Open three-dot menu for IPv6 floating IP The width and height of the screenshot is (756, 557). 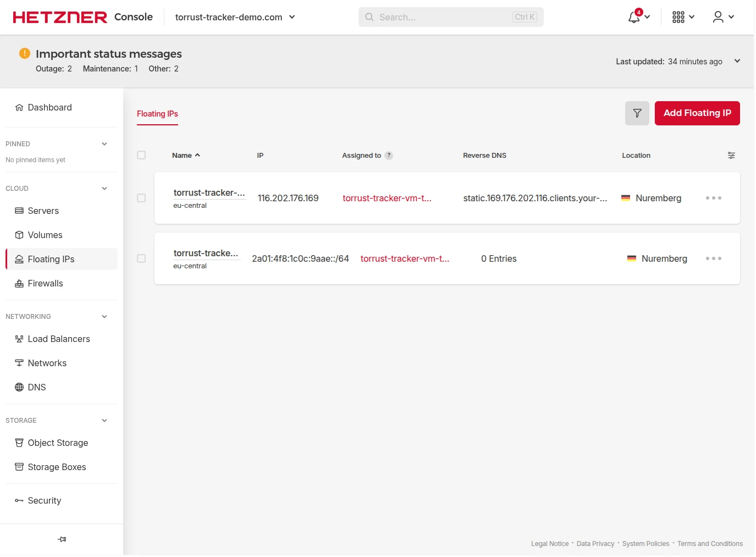(713, 258)
